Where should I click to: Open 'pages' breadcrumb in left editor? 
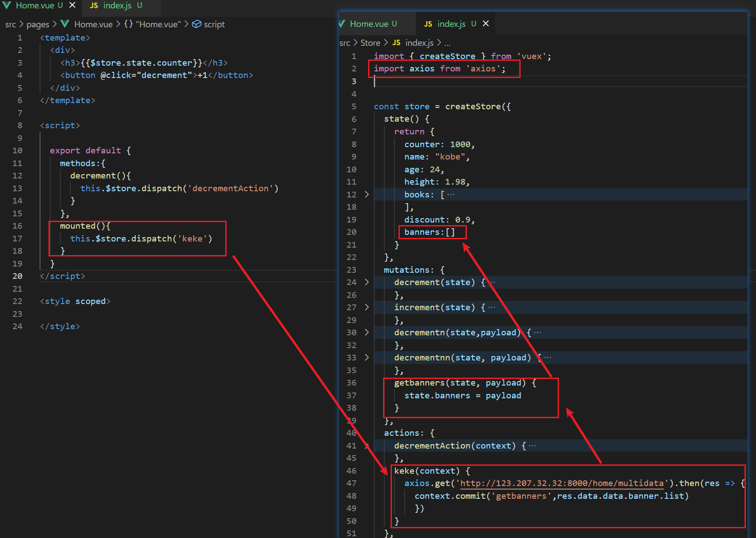click(x=38, y=24)
